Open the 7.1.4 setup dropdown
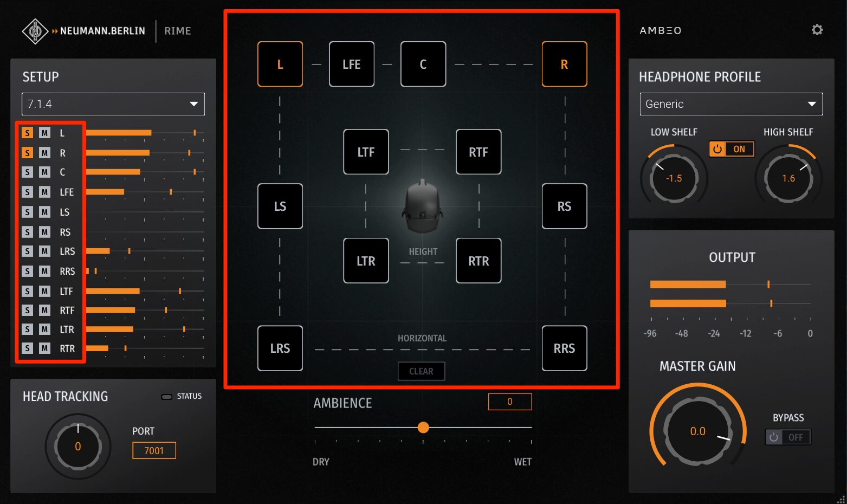847x504 pixels. (x=113, y=104)
